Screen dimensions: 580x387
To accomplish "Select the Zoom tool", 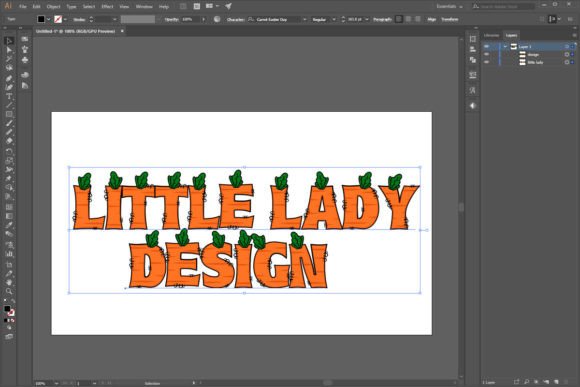I will click(9, 292).
